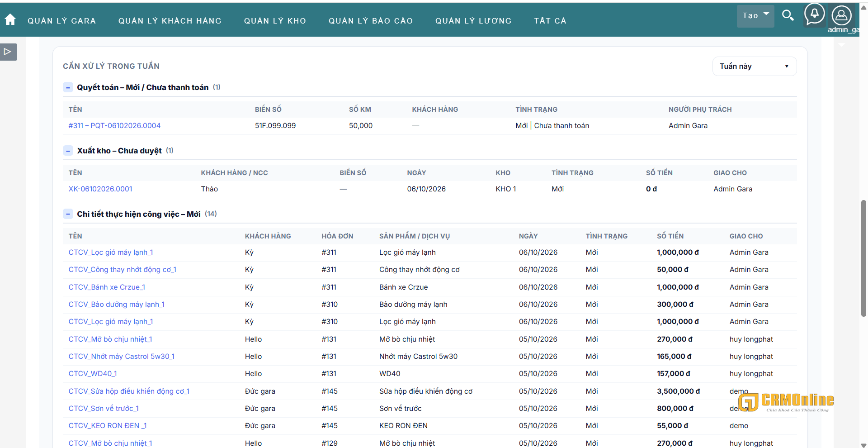Open record #311 – PQT-06102026.0004
868x448 pixels.
click(114, 126)
